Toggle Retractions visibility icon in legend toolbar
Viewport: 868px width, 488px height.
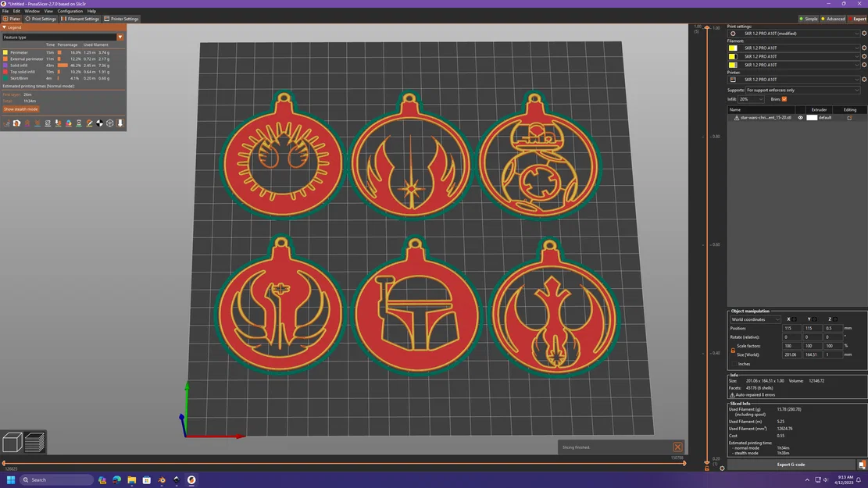click(27, 123)
